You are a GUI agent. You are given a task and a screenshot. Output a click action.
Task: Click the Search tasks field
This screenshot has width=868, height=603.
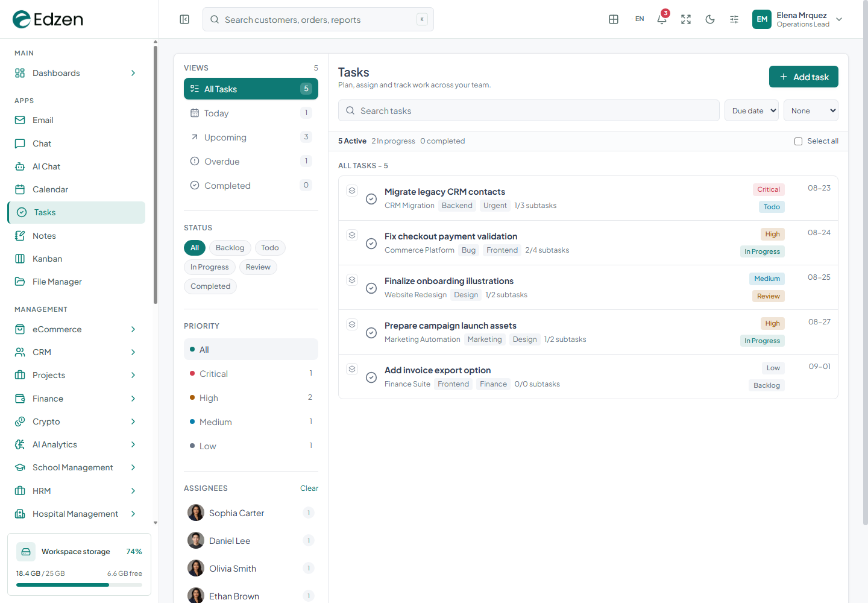[529, 110]
